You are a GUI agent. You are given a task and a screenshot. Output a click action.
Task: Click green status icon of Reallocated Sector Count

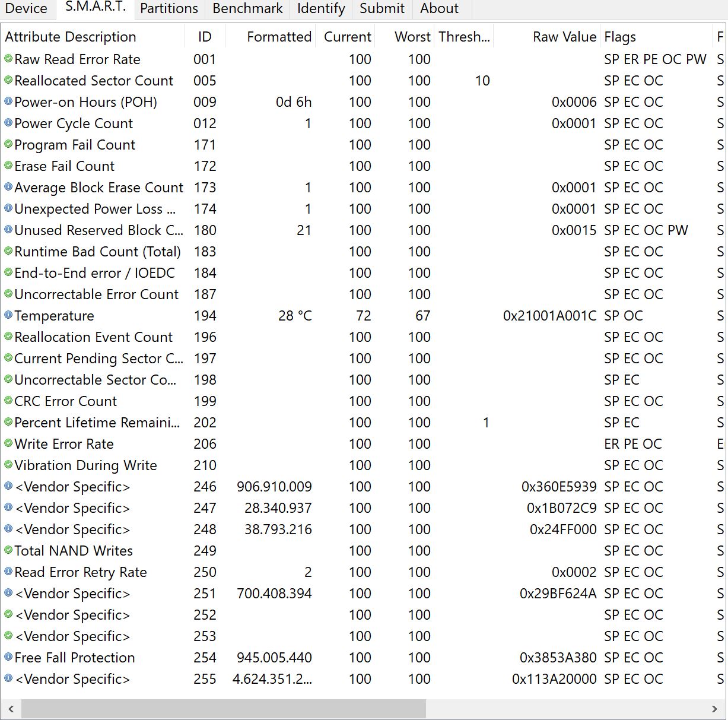coord(8,80)
